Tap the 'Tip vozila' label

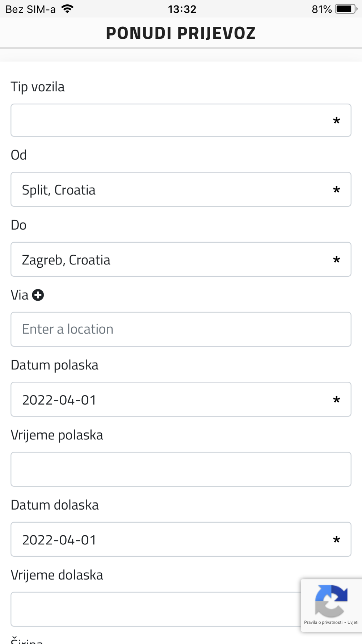pyautogui.click(x=38, y=87)
